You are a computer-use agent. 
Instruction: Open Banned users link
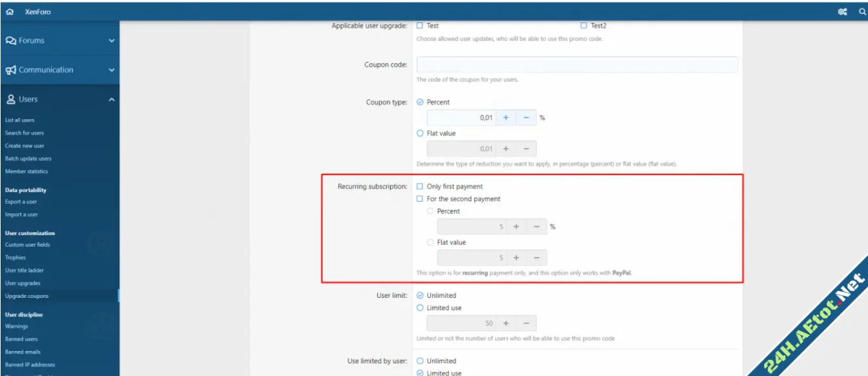pos(21,339)
